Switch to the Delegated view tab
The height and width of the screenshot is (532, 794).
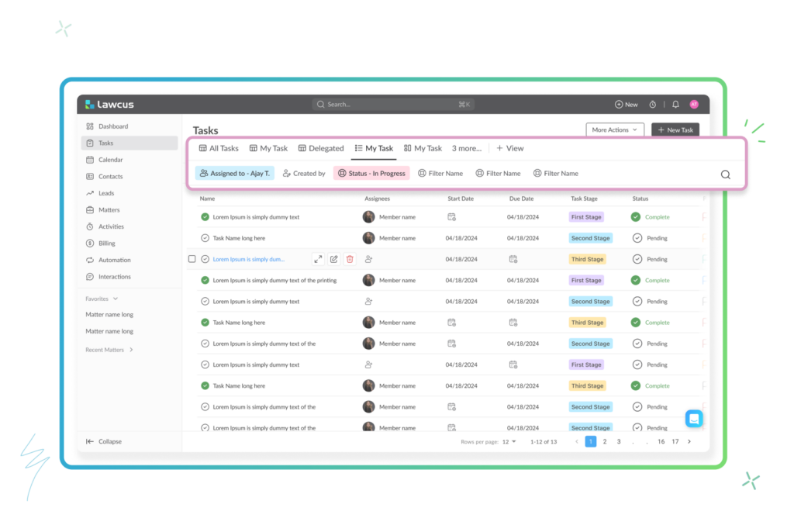pos(321,148)
